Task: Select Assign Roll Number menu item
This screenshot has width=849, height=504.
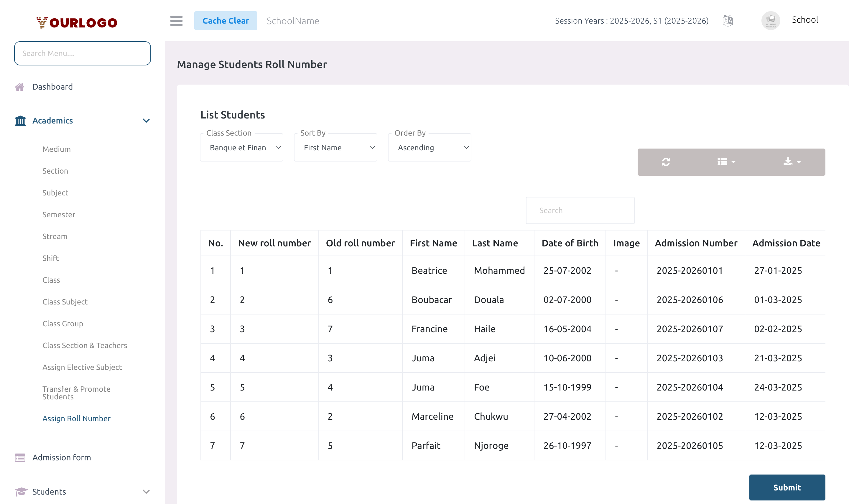Action: pos(76,418)
